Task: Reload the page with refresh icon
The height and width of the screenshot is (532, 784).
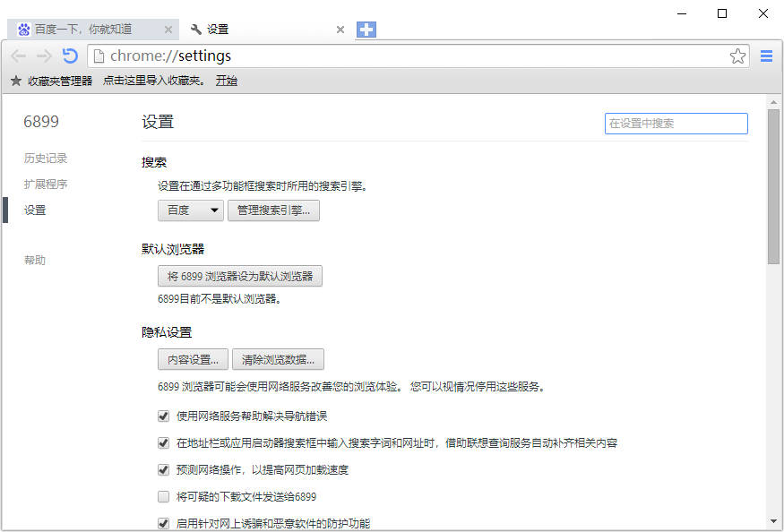Action: click(70, 56)
